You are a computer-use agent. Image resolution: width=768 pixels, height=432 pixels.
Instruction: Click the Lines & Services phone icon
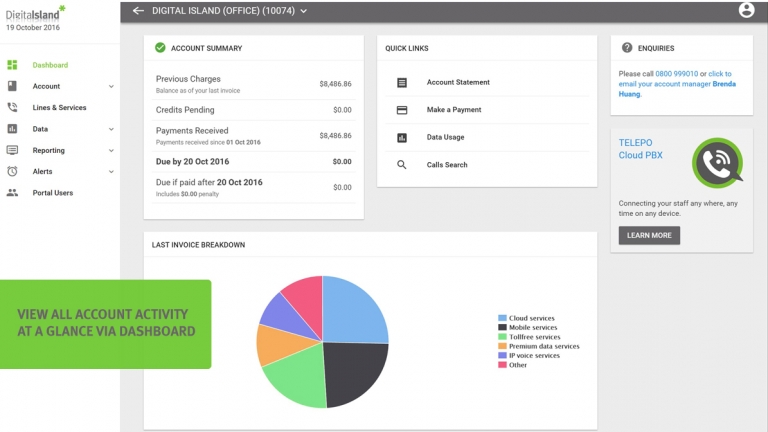click(12, 107)
